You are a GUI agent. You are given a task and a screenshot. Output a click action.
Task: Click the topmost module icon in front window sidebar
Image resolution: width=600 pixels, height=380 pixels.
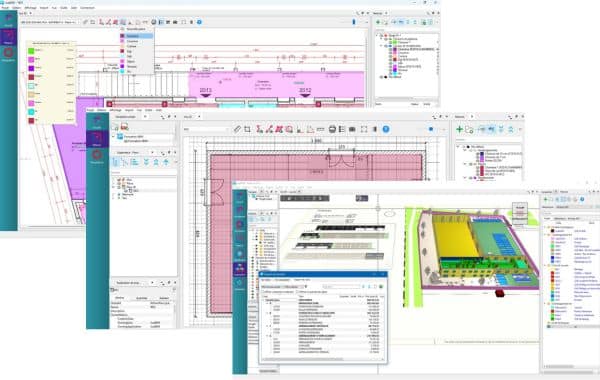click(240, 197)
